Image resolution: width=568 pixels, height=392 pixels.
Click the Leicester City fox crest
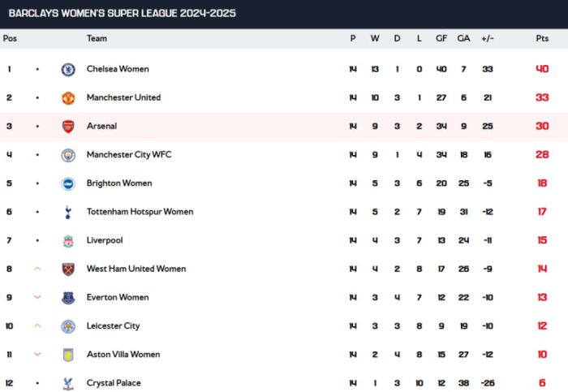point(68,326)
